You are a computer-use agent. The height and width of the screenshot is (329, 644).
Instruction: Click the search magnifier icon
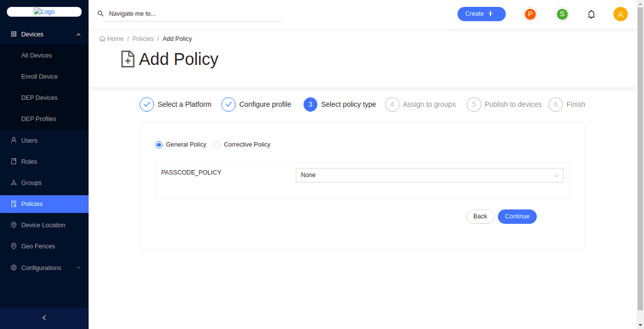[x=100, y=14]
